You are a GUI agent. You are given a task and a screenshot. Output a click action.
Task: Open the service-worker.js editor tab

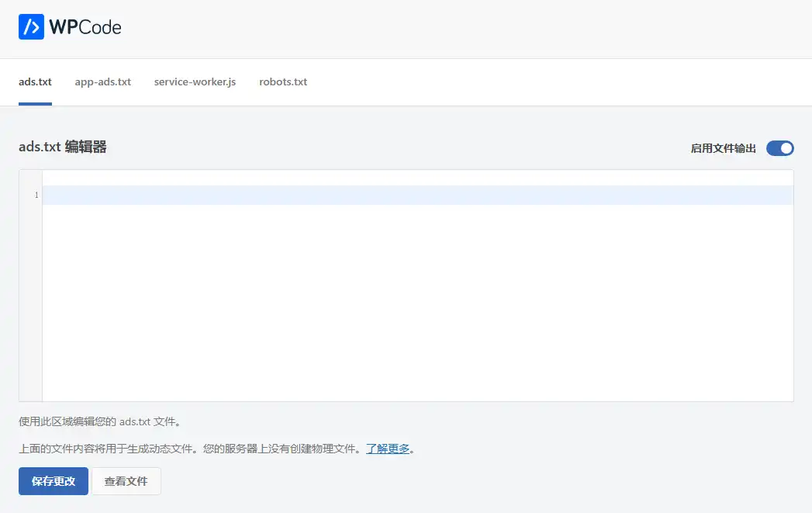point(194,81)
